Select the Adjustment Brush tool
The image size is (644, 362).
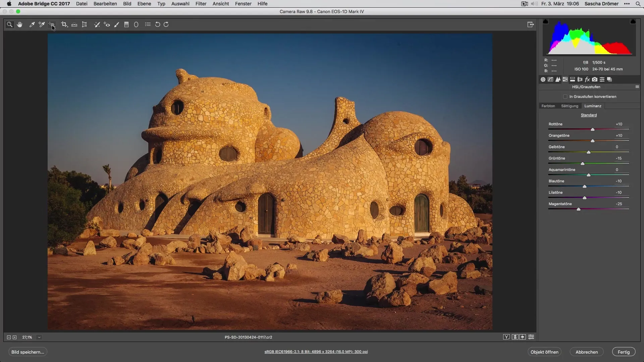pyautogui.click(x=117, y=24)
